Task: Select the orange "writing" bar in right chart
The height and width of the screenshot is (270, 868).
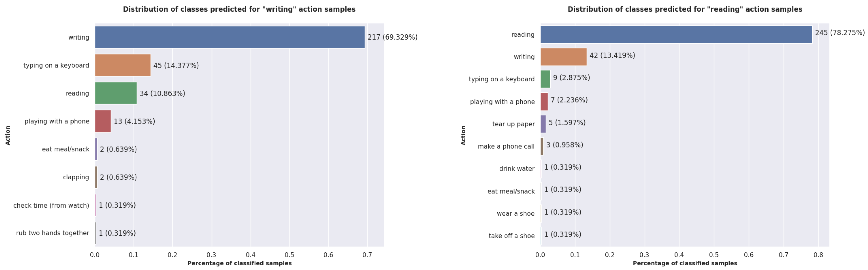Action: 563,57
